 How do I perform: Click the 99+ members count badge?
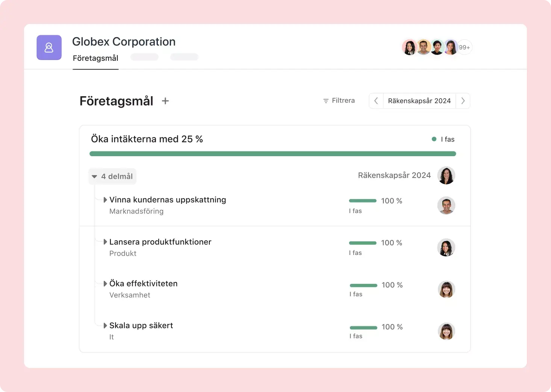(465, 47)
